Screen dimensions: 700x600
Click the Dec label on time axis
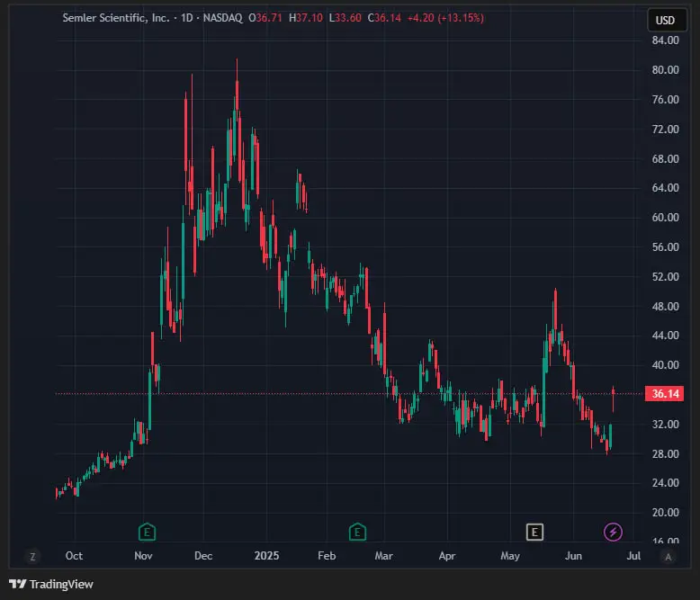(x=203, y=556)
